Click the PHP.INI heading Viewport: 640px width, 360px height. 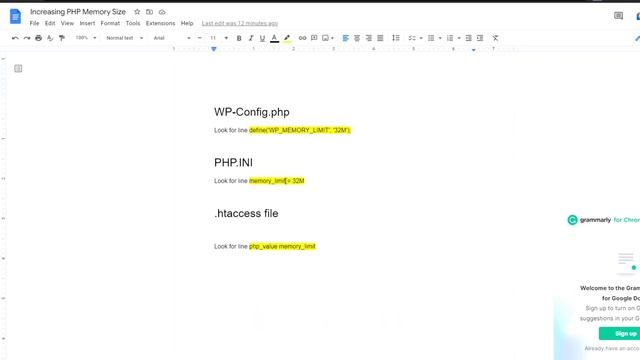233,162
